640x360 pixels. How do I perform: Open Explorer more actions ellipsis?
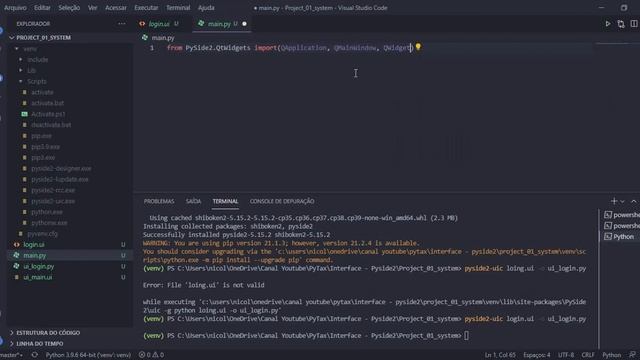(122, 24)
